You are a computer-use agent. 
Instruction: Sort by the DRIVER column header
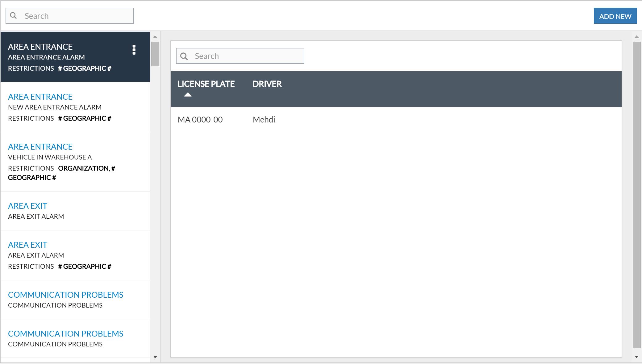267,84
